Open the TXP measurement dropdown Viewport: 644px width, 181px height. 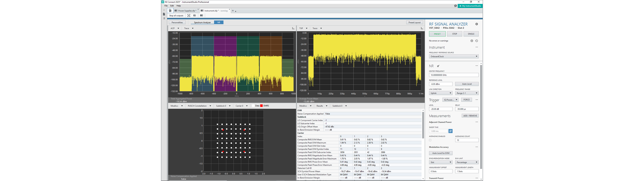[303, 28]
